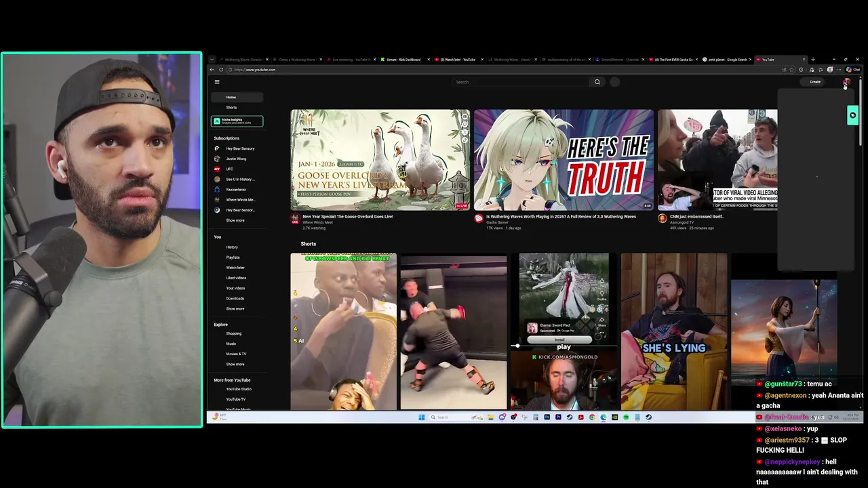Open the cage fight short thumbnail
868x488 pixels.
click(453, 331)
